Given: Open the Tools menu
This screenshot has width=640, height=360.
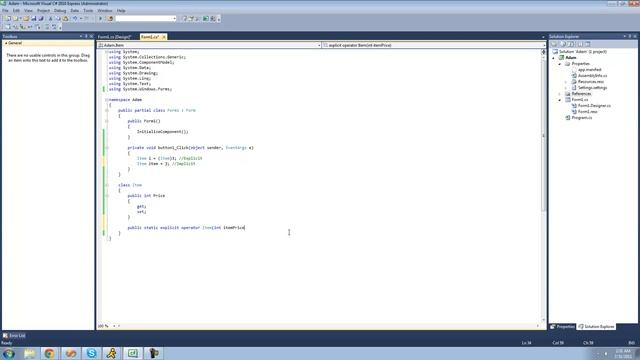Looking at the screenshot, I should (88, 11).
